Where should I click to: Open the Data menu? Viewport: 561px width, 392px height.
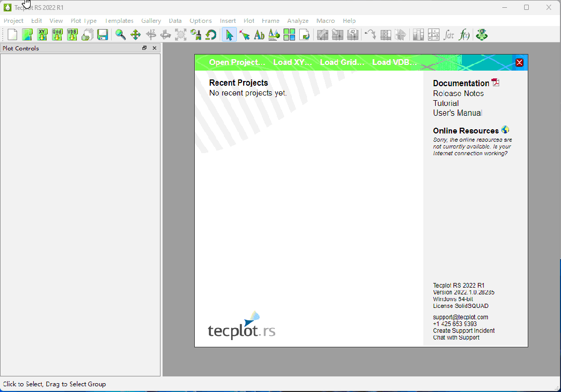(175, 21)
